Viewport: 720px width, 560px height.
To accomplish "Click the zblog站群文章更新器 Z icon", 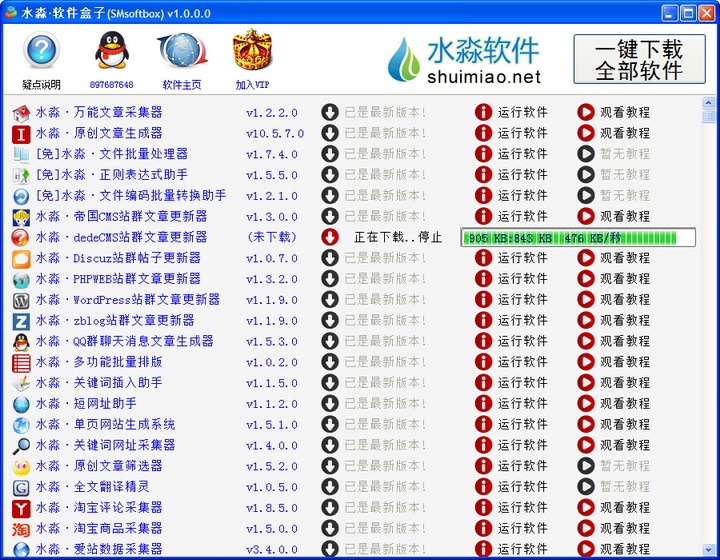I will click(x=21, y=321).
